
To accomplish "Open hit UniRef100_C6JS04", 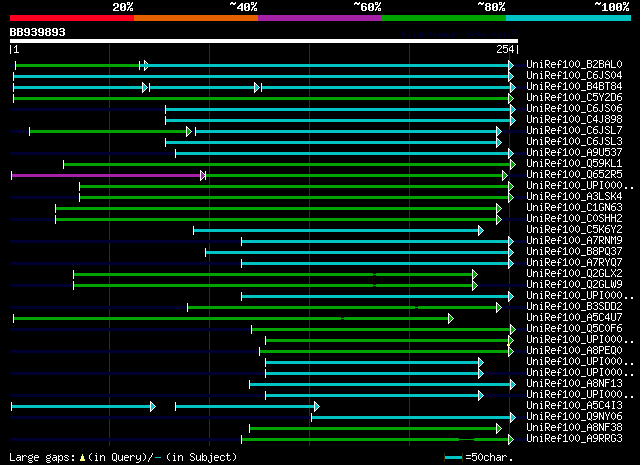I will pos(574,76).
